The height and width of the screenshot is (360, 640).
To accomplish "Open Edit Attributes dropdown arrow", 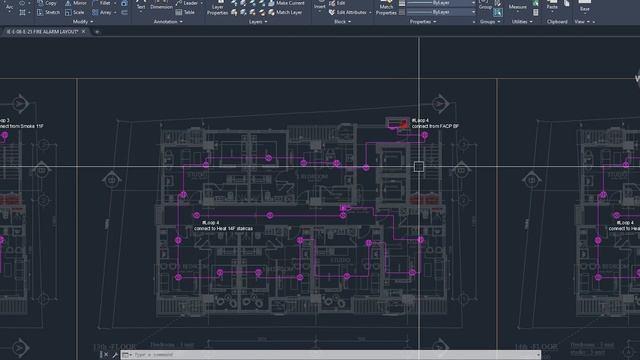I will click(370, 13).
